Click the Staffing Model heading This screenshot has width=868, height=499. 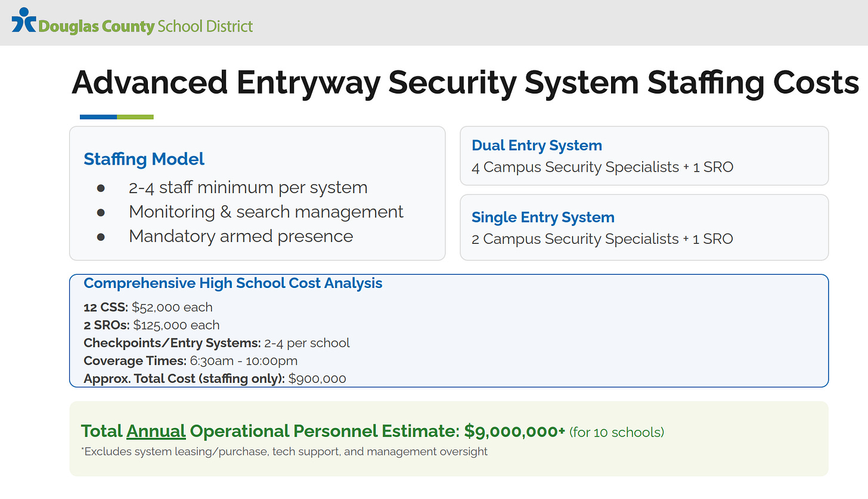(x=144, y=159)
